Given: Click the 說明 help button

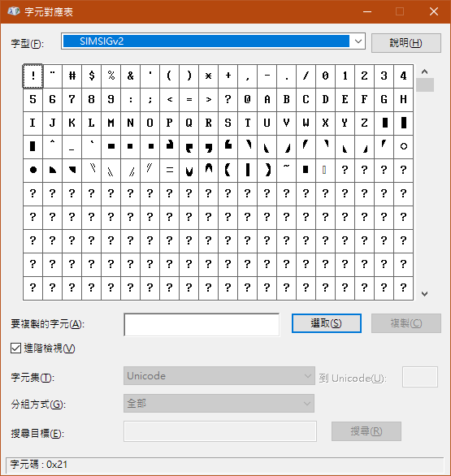Looking at the screenshot, I should coord(406,43).
